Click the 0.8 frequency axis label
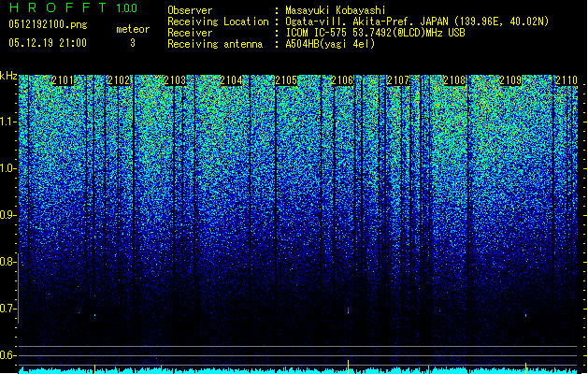588x374 pixels. tap(7, 262)
